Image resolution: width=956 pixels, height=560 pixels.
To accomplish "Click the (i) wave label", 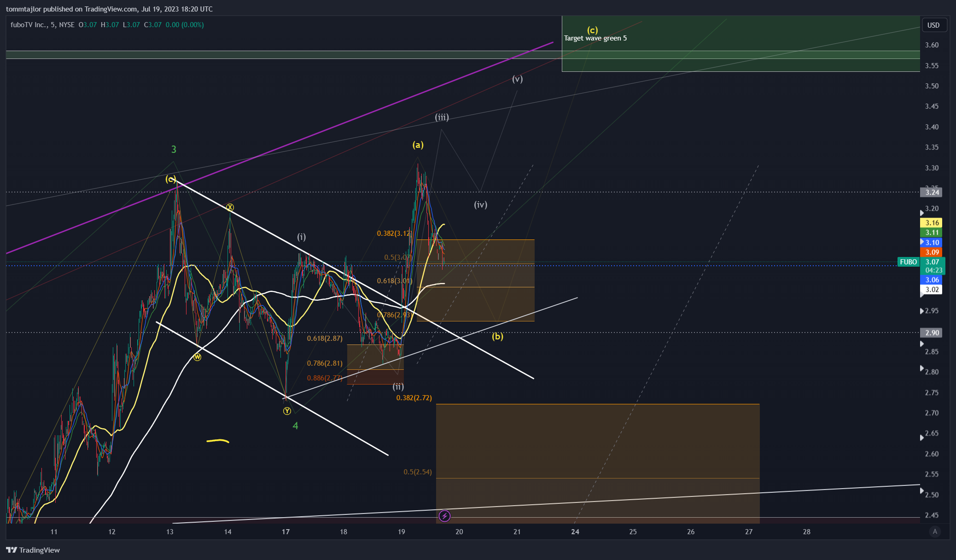I will coord(301,237).
